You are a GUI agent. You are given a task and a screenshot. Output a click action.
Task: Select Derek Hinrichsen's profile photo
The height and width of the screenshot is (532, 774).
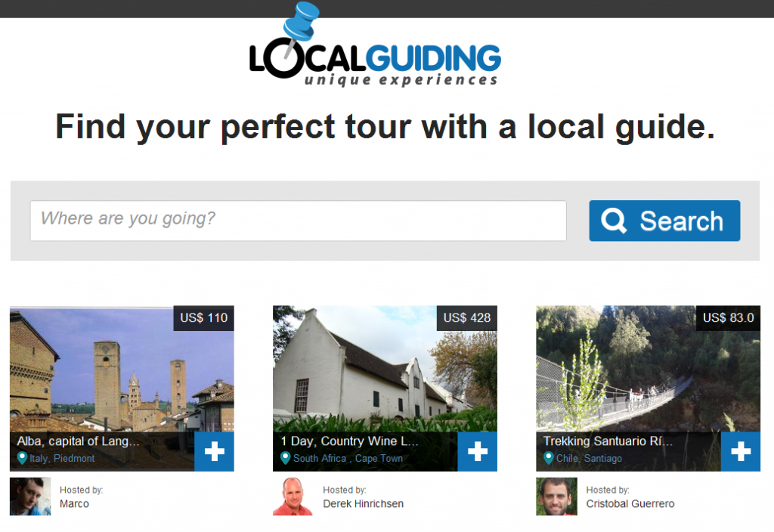[293, 496]
